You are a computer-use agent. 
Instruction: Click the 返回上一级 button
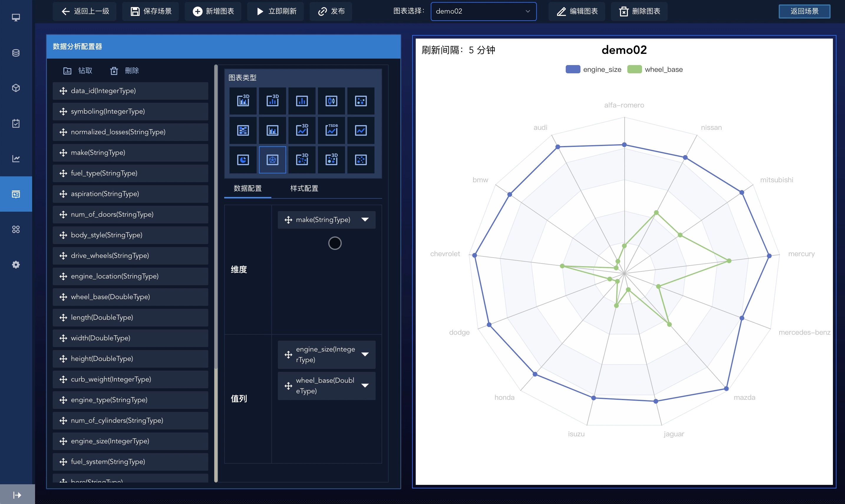(85, 11)
